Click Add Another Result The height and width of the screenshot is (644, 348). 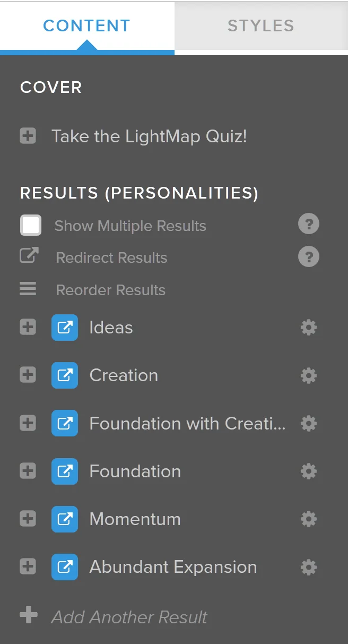(129, 617)
